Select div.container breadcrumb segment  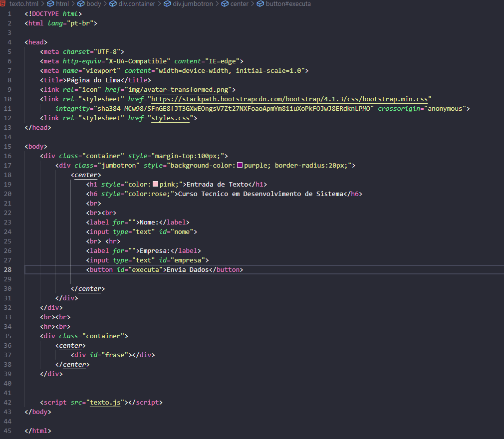132,4
